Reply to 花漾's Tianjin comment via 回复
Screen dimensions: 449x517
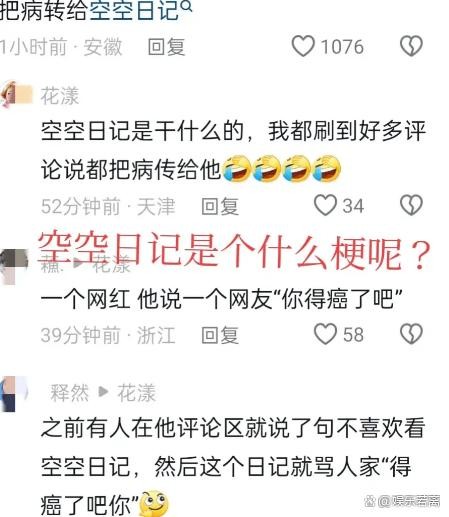(220, 206)
